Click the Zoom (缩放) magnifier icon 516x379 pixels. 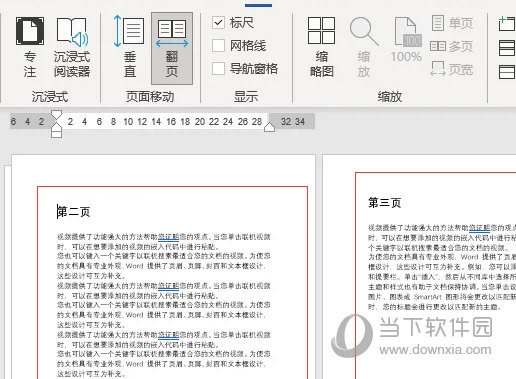click(x=364, y=32)
